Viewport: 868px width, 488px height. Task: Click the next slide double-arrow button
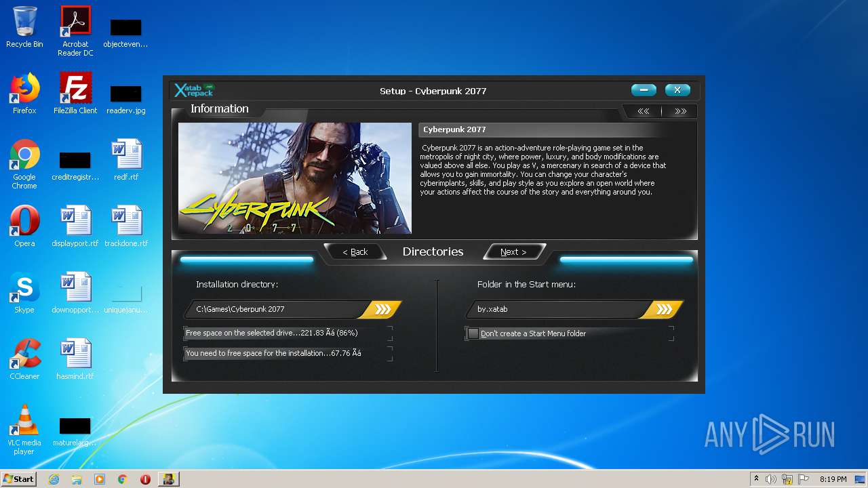[x=680, y=111]
